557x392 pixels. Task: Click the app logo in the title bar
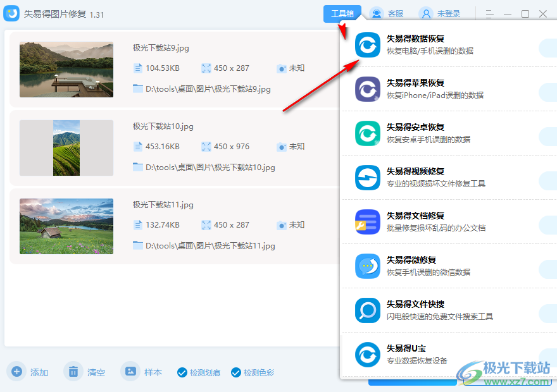click(x=11, y=13)
